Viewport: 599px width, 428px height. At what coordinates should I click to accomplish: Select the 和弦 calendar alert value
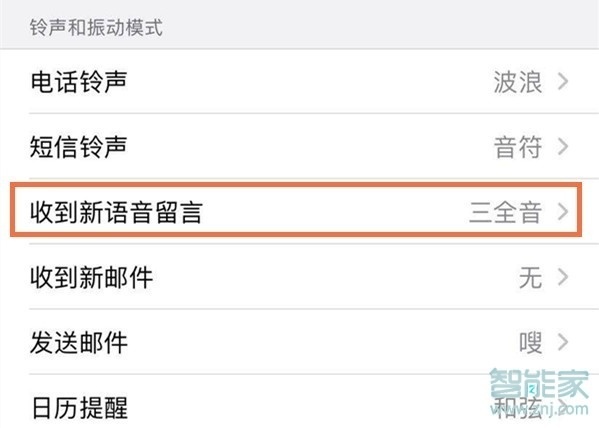(x=518, y=407)
